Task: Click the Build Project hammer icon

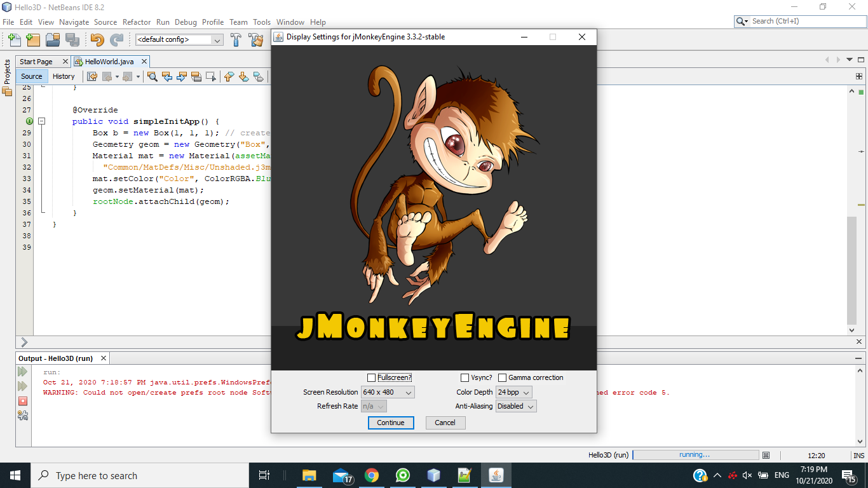Action: tap(236, 40)
